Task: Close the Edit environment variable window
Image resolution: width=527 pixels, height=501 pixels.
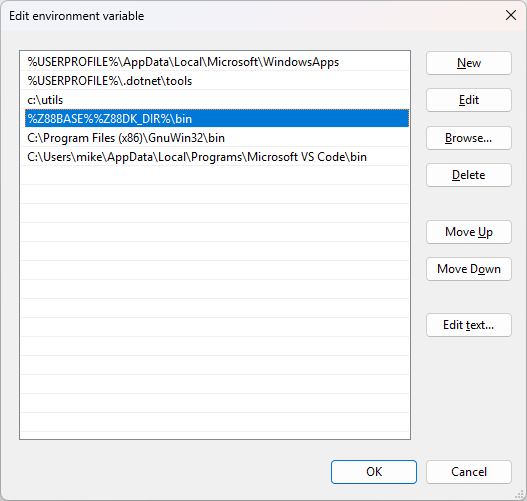Action: point(511,15)
